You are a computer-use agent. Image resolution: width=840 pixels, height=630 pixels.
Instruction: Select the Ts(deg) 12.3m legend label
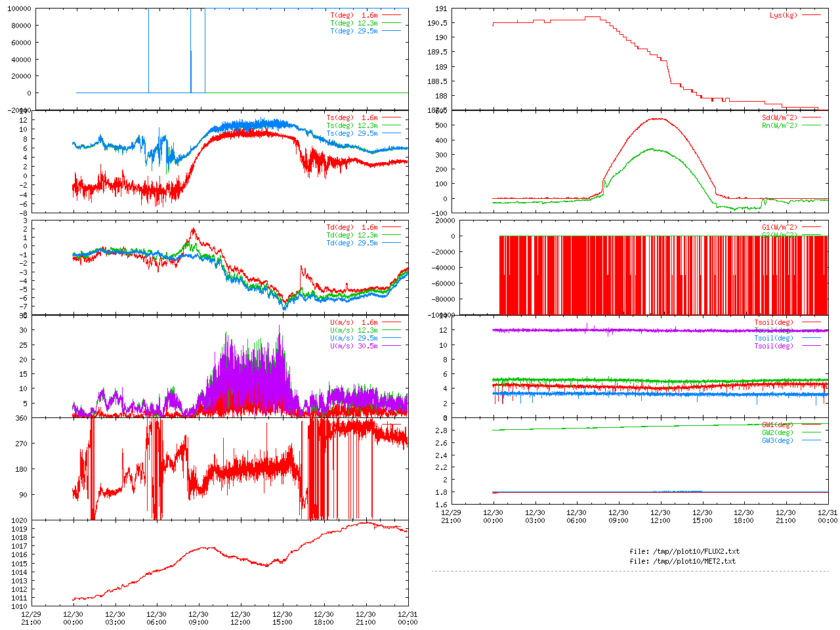tap(352, 125)
